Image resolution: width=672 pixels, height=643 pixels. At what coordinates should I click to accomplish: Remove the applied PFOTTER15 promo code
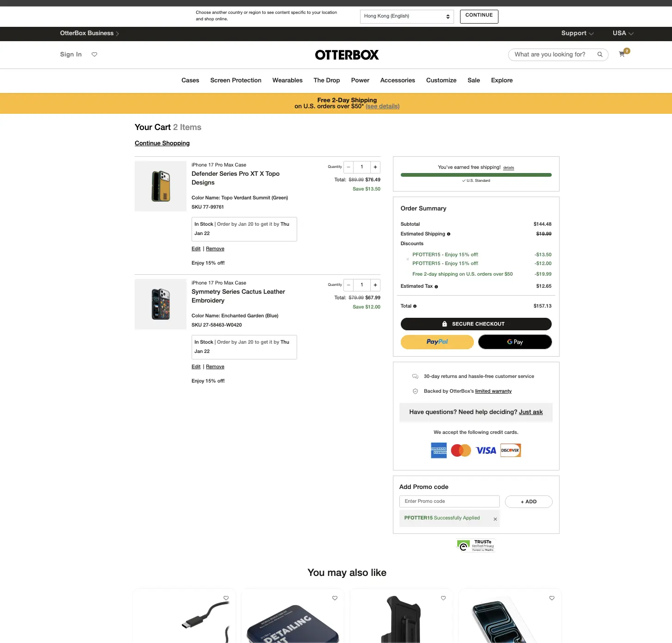point(495,519)
